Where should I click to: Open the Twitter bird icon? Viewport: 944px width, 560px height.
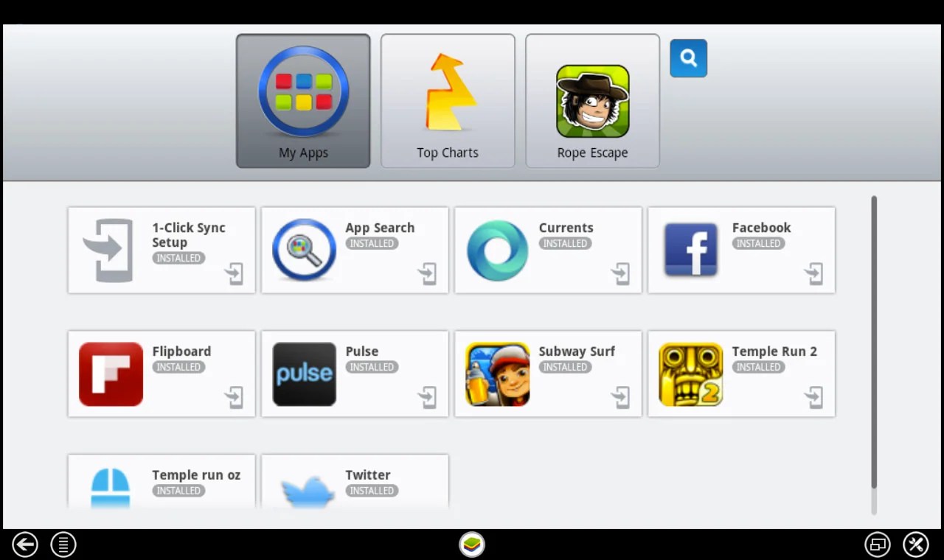coord(308,491)
